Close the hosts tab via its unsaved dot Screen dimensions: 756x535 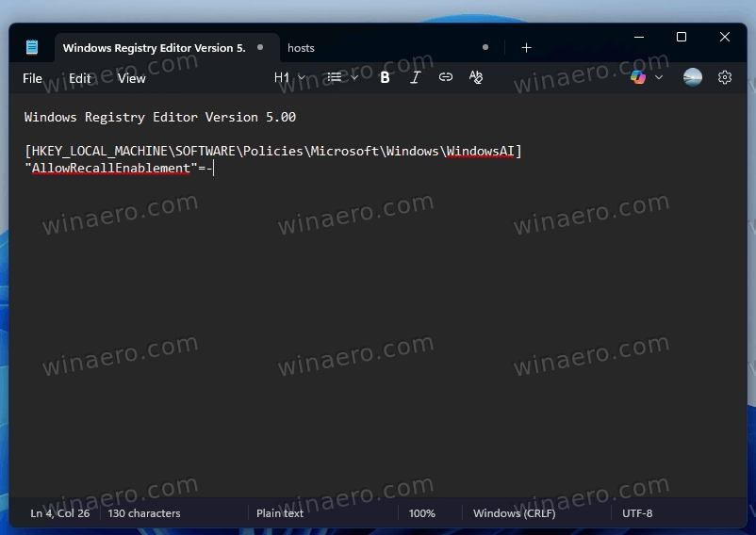pyautogui.click(x=485, y=47)
